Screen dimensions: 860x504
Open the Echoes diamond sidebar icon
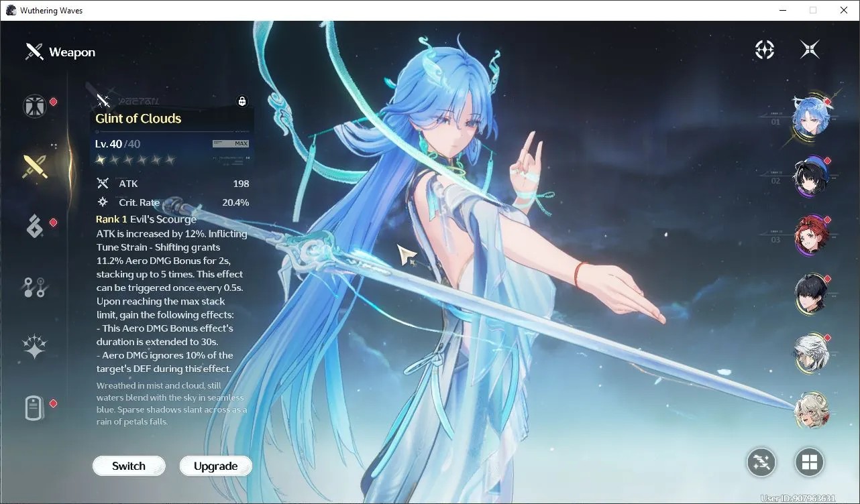(x=35, y=227)
